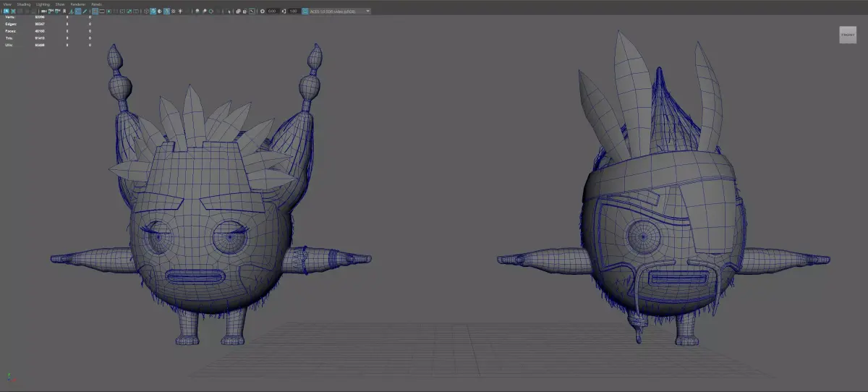This screenshot has width=868, height=392.
Task: Click the Textured display icon
Action: 174,12
